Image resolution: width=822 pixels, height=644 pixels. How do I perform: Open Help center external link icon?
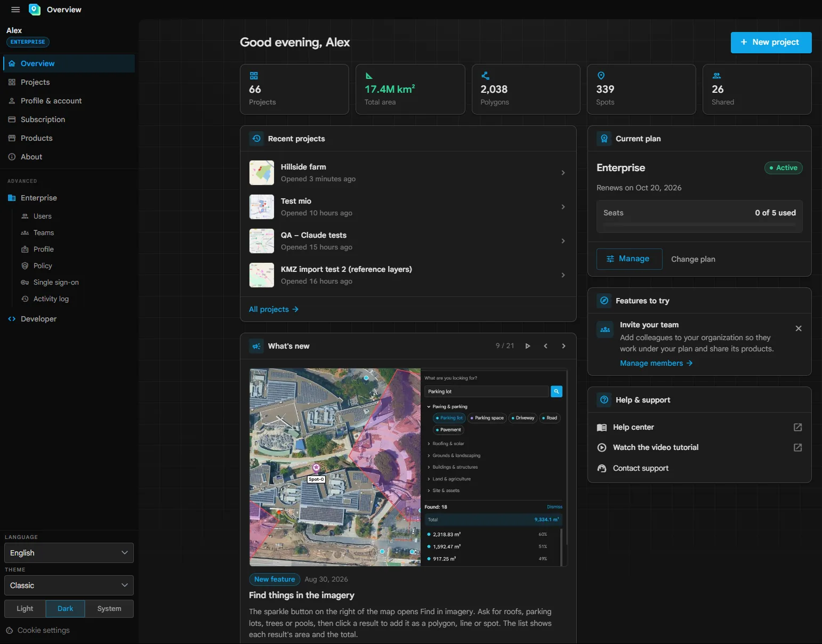[x=797, y=427]
